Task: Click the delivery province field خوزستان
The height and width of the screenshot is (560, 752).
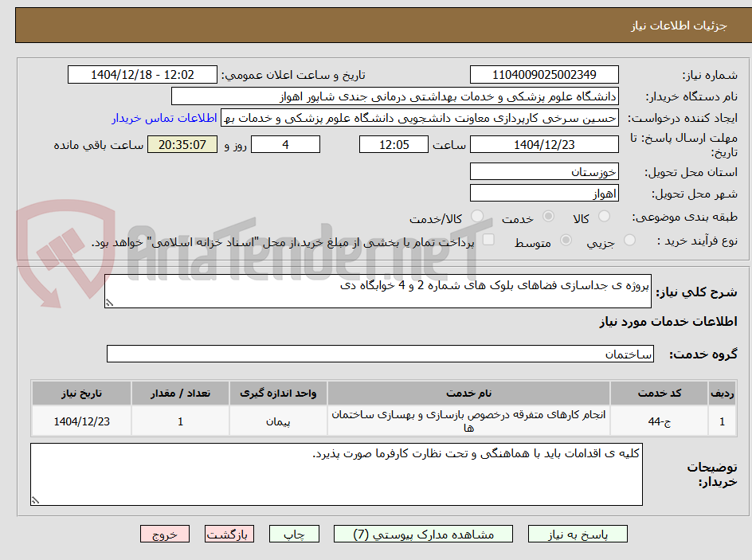Action: click(544, 171)
